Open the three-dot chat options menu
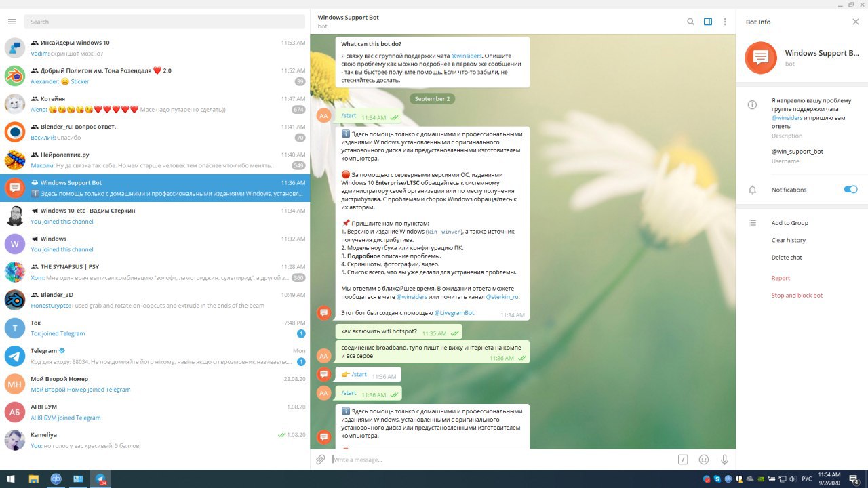Viewport: 868px width, 488px height. pos(725,22)
